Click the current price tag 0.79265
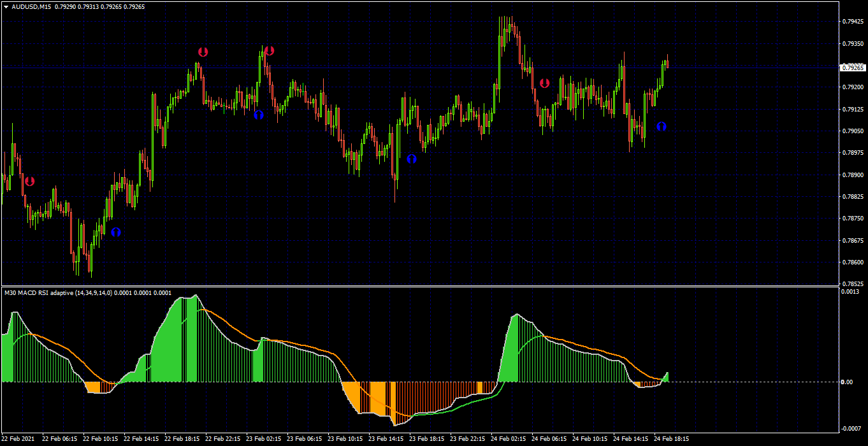Image resolution: width=868 pixels, height=446 pixels. pyautogui.click(x=853, y=67)
